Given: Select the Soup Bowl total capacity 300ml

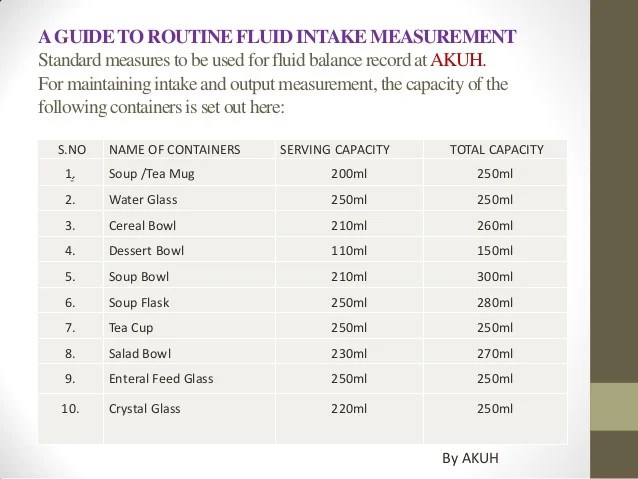Looking at the screenshot, I should 495,277.
